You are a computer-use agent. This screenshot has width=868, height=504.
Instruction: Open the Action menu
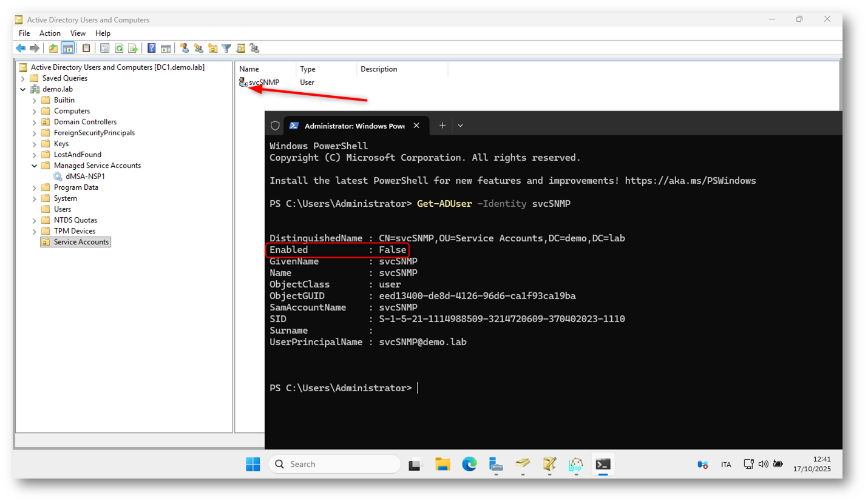pos(50,33)
